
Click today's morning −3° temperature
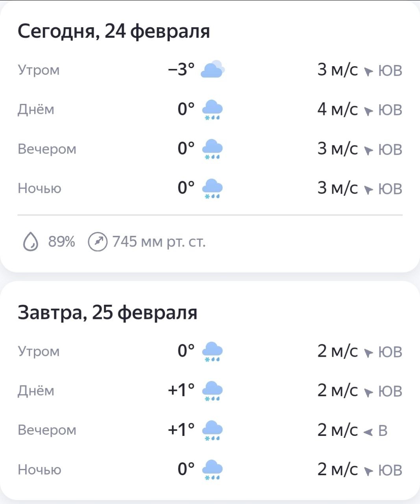click(x=181, y=70)
